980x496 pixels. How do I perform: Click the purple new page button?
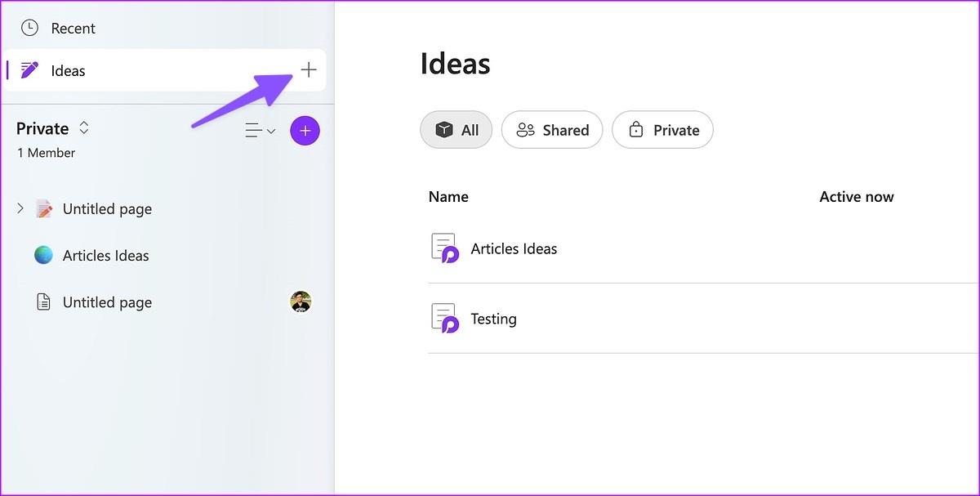pos(305,131)
